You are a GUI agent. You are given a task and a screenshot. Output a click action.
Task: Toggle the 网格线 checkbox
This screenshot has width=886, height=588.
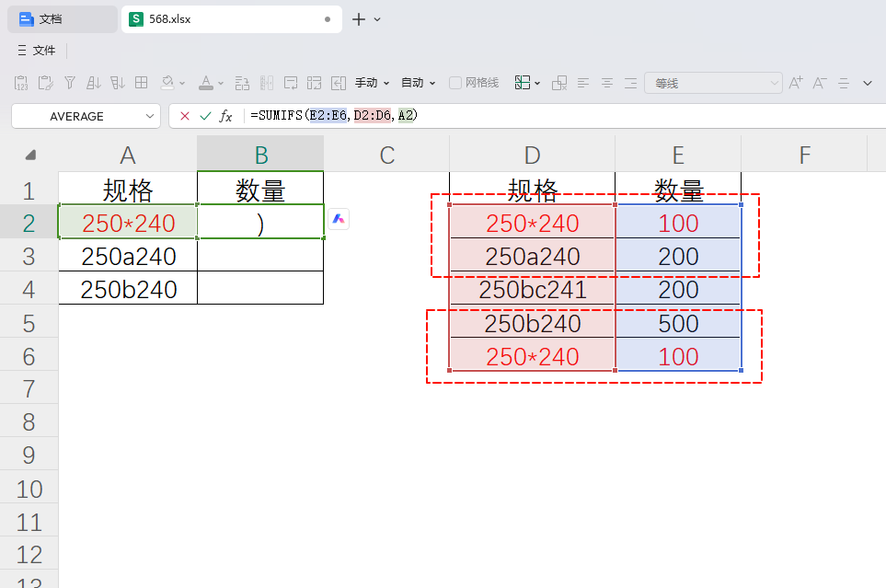(x=455, y=83)
